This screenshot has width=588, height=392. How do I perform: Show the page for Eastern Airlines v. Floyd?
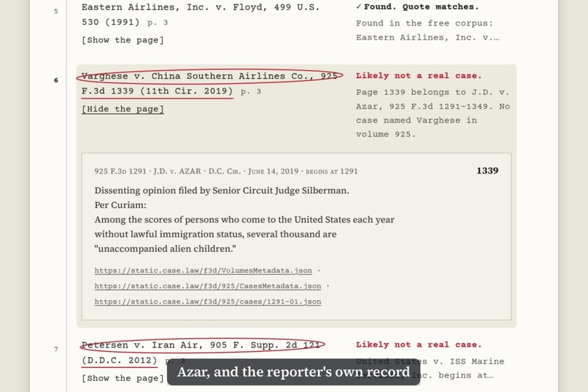[123, 40]
